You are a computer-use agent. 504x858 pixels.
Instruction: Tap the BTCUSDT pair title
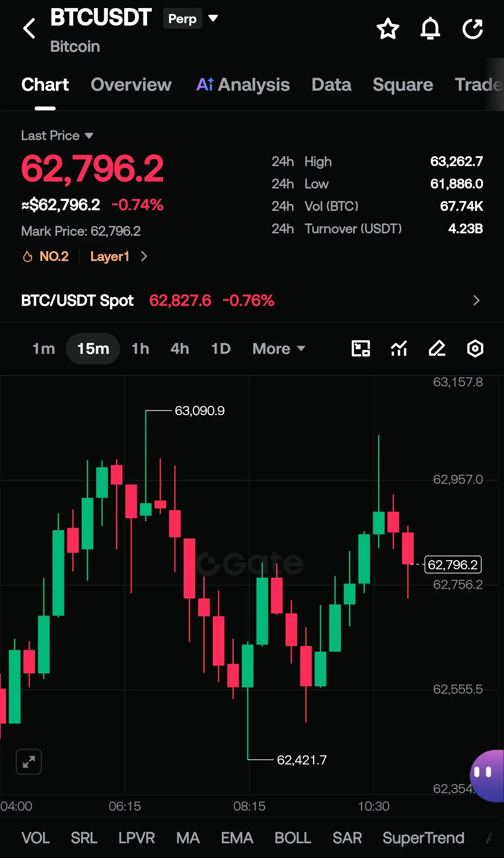pos(101,17)
